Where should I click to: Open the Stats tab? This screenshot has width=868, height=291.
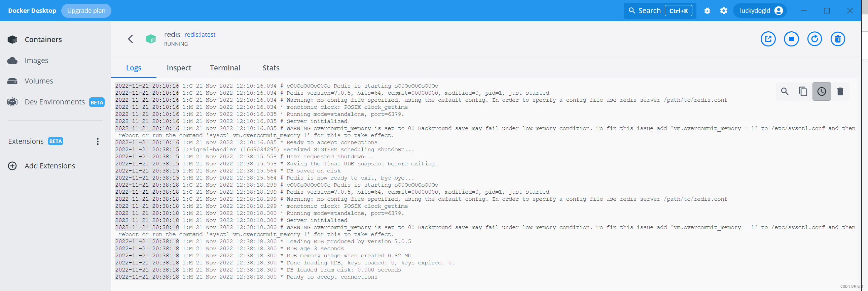point(271,68)
